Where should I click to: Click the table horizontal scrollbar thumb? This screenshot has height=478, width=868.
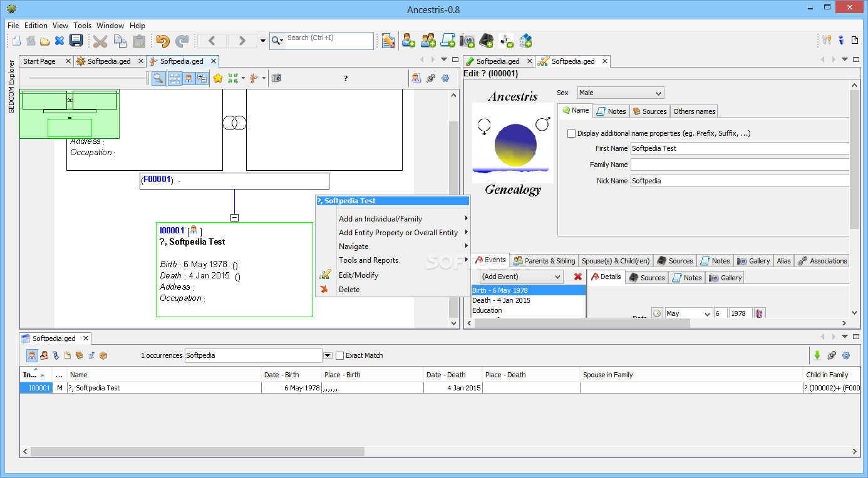[x=197, y=451]
